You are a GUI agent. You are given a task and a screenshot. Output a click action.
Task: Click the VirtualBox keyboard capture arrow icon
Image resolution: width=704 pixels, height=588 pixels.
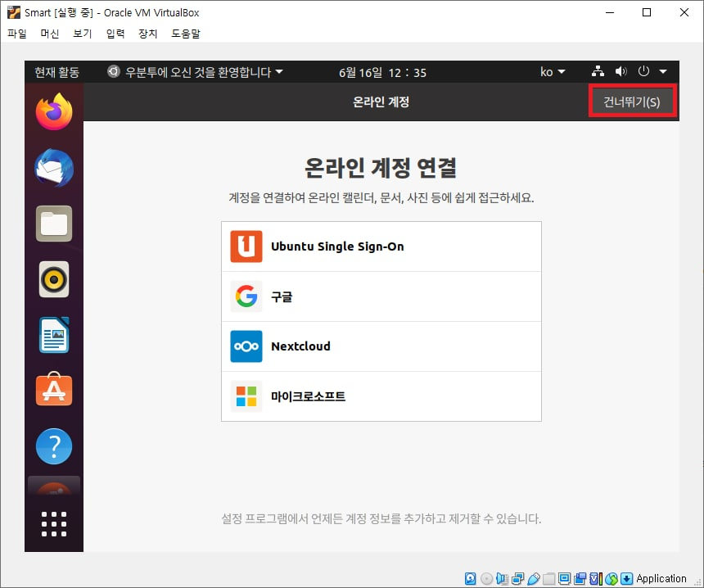point(626,578)
